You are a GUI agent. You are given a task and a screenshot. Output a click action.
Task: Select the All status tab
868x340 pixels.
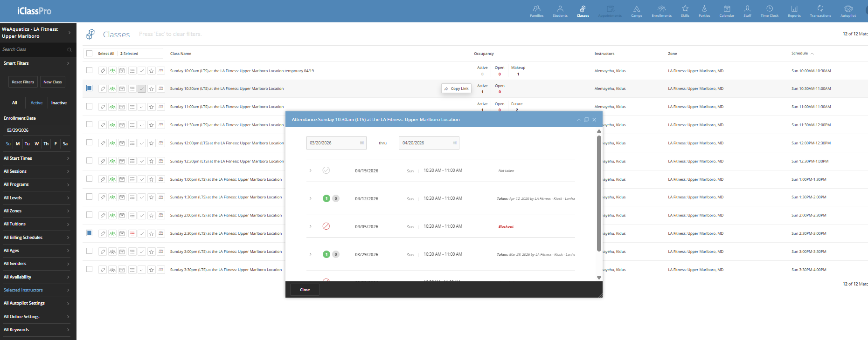click(x=14, y=103)
